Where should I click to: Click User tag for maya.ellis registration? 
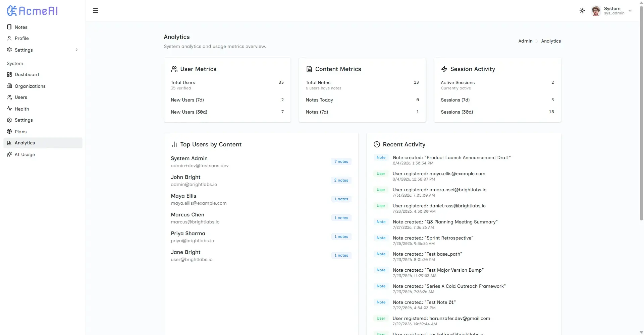381,174
